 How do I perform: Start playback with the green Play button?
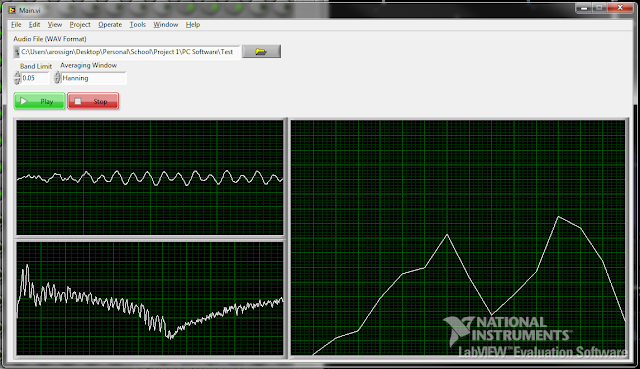pyautogui.click(x=40, y=101)
